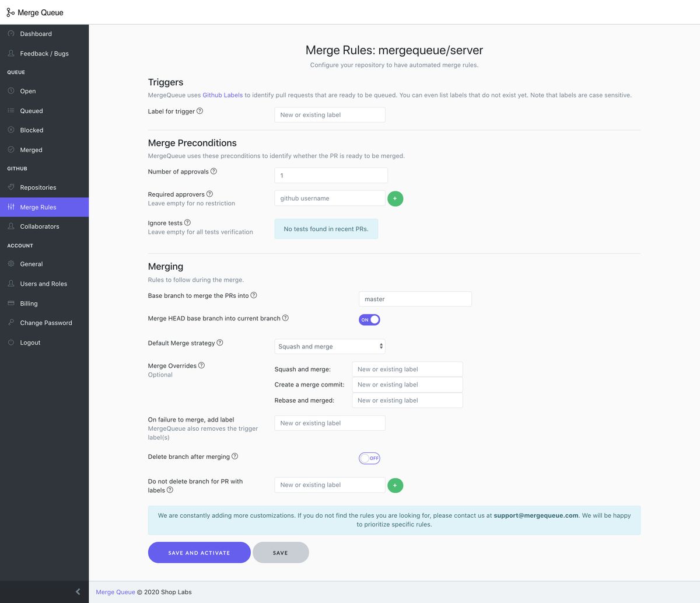This screenshot has width=700, height=603.
Task: Click help icon next to Merge Overrides
Action: (x=201, y=365)
